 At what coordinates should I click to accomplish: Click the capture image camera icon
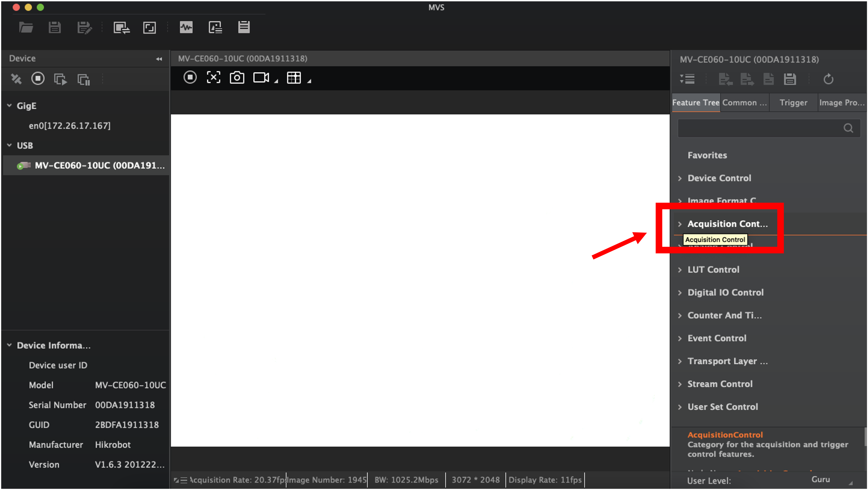237,78
